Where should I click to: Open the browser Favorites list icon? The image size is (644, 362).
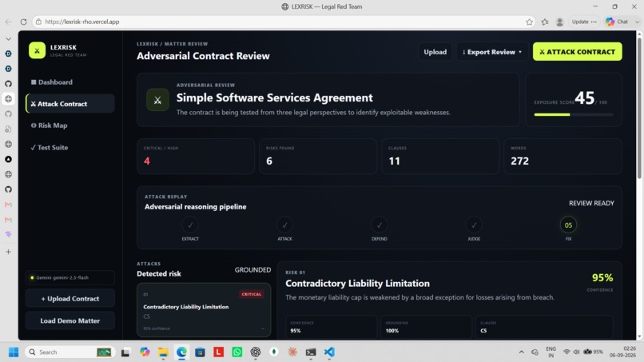[545, 22]
